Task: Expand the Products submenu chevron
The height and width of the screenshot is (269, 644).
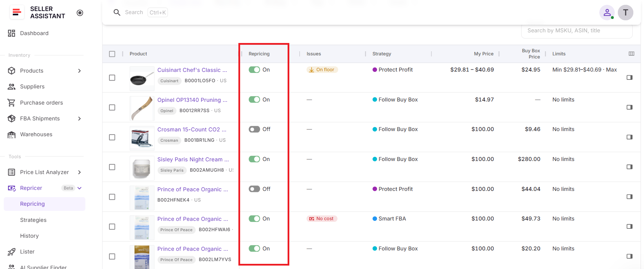Action: pos(79,71)
